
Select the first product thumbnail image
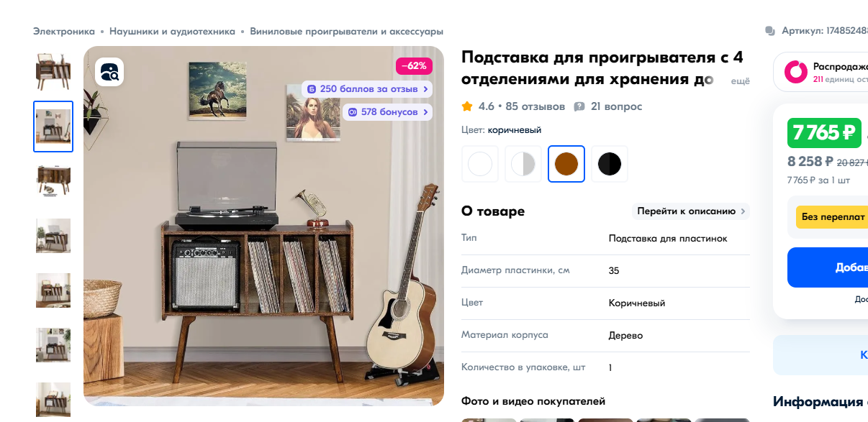[53, 72]
